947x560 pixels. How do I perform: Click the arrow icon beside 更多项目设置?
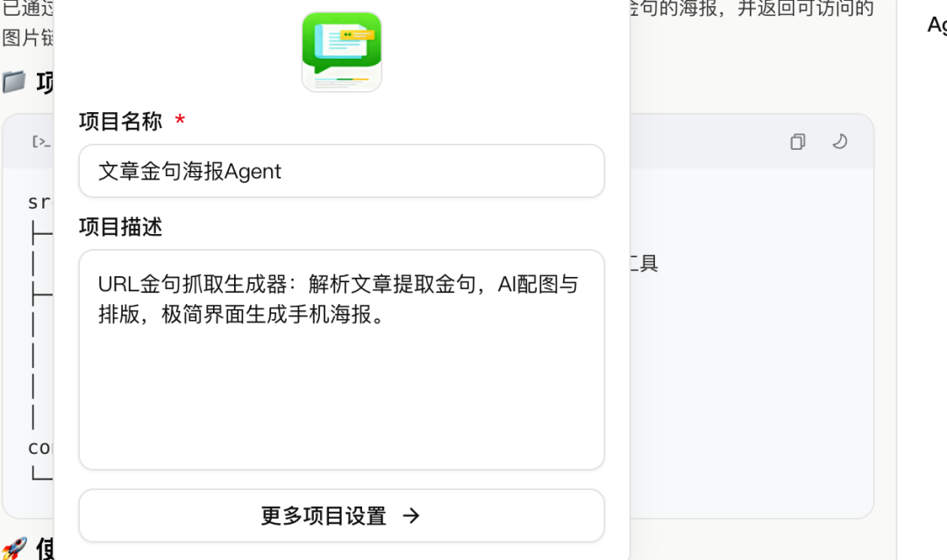411,516
